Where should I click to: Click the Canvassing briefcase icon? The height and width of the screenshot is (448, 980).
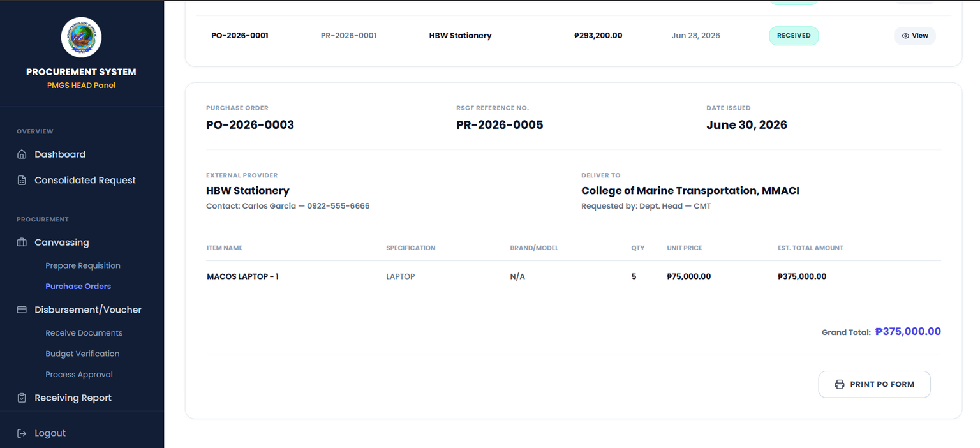(22, 243)
